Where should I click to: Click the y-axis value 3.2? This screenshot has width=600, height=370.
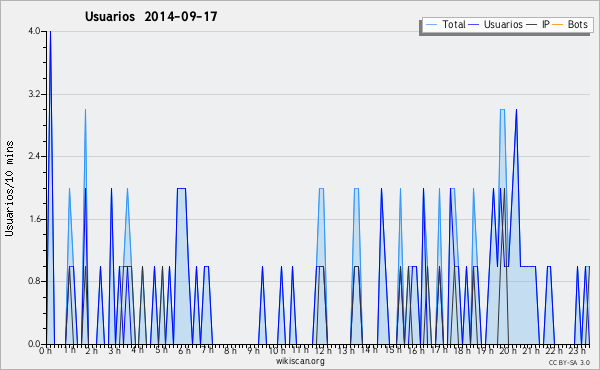[34, 94]
